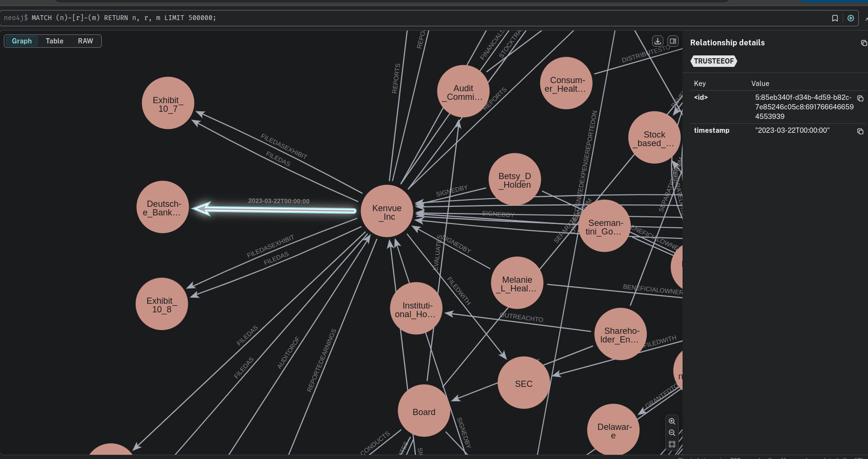The height and width of the screenshot is (459, 868).
Task: Copy the <id> value icon
Action: tap(860, 98)
